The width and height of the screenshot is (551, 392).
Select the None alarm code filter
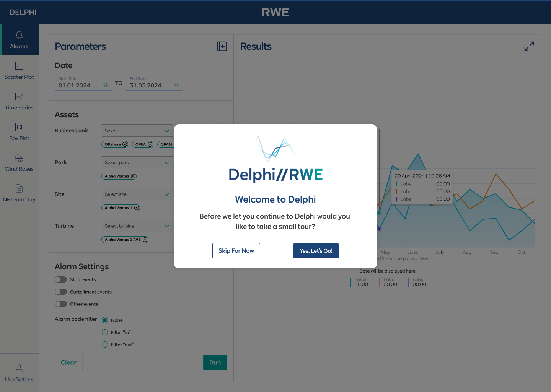click(x=105, y=320)
